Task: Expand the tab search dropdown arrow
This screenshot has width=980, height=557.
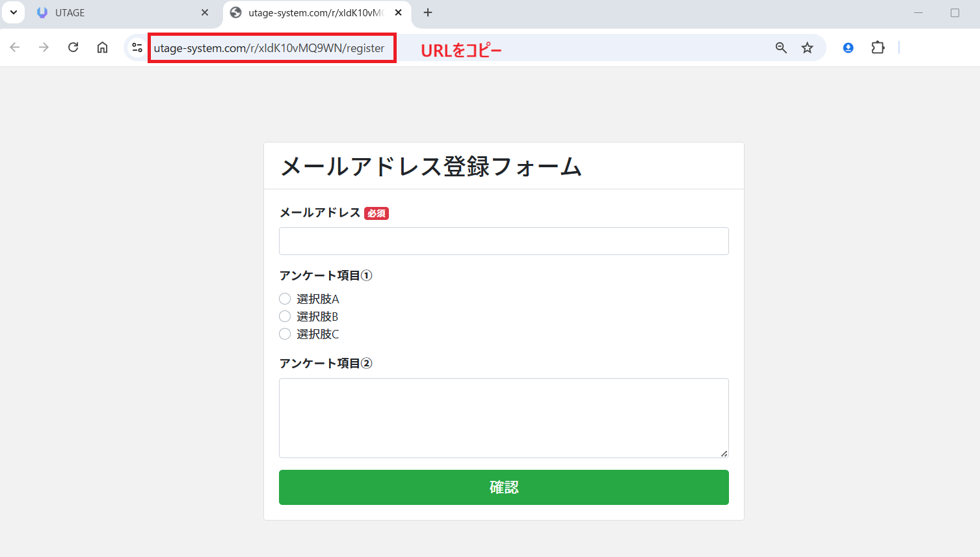Action: [14, 12]
